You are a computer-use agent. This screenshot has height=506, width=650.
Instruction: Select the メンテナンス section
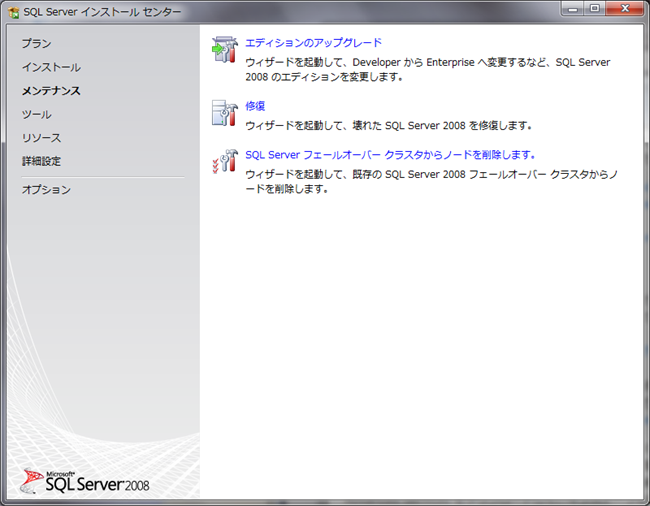point(51,91)
